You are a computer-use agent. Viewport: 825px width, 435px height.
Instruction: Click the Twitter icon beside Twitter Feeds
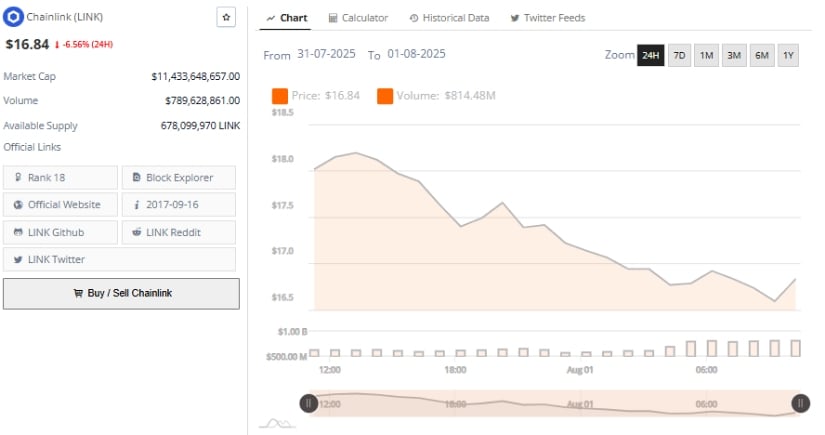(515, 18)
